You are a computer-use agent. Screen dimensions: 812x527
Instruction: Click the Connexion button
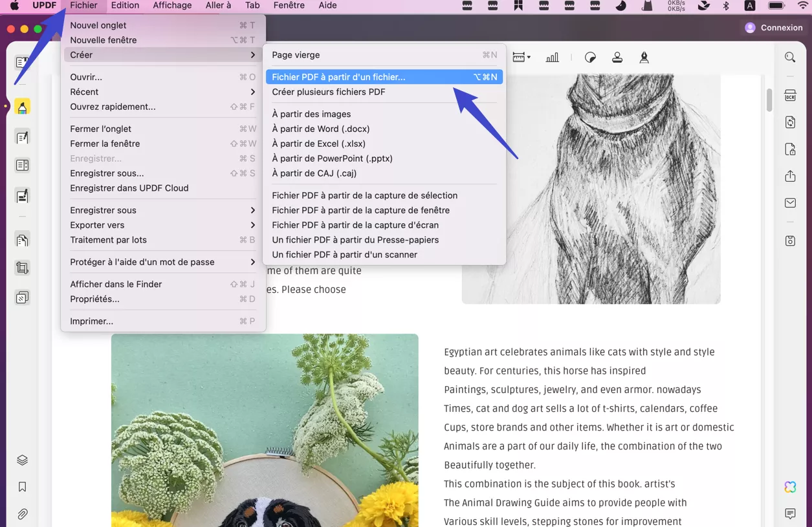773,27
